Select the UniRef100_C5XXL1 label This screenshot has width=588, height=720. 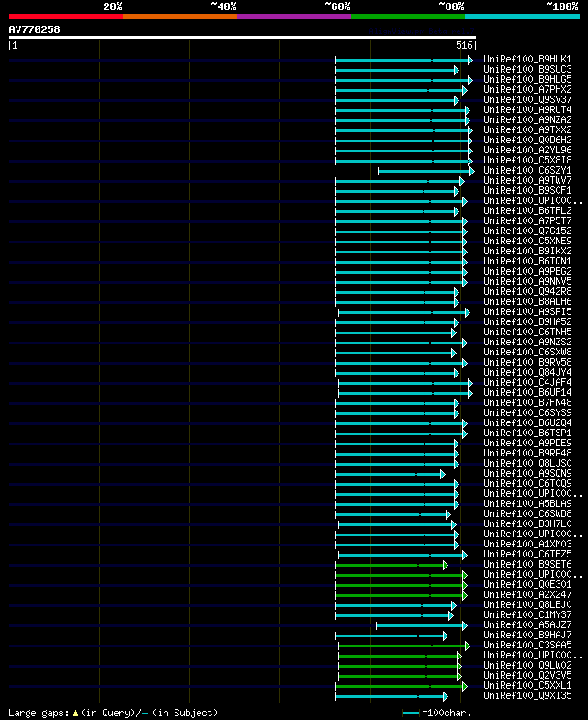[527, 685]
